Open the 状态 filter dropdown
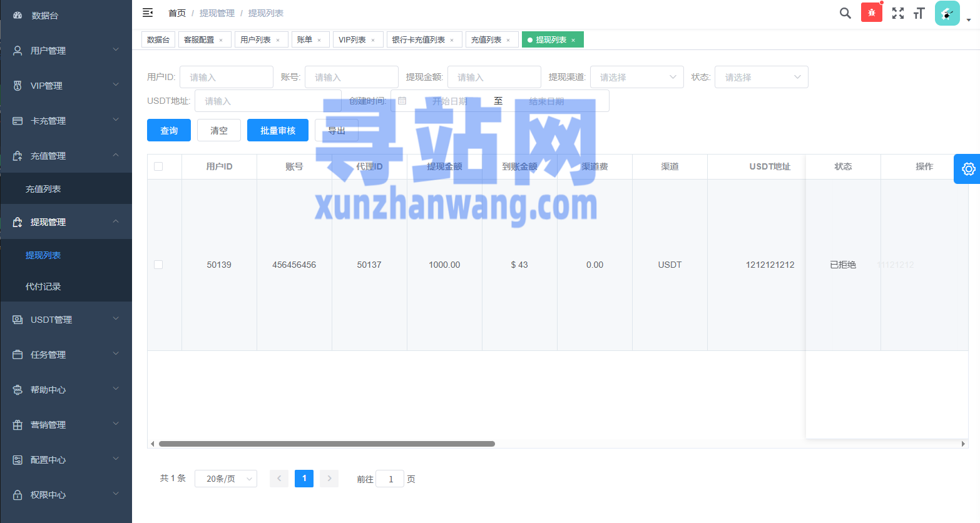This screenshot has height=523, width=980. coord(761,77)
